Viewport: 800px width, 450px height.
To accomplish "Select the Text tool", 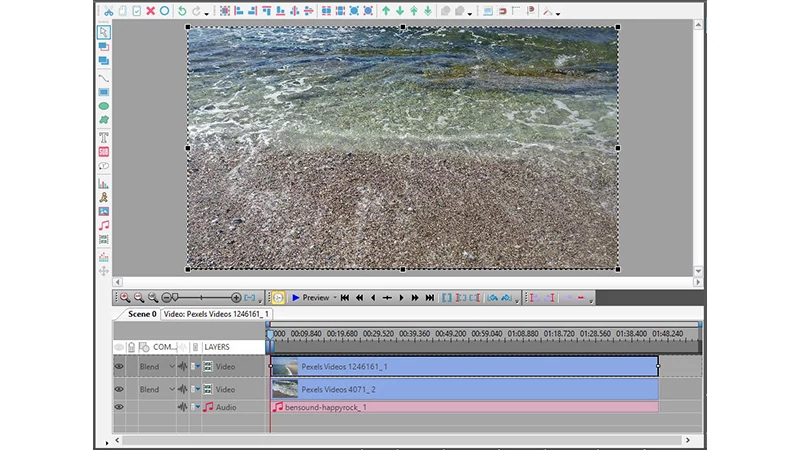I will [x=104, y=138].
